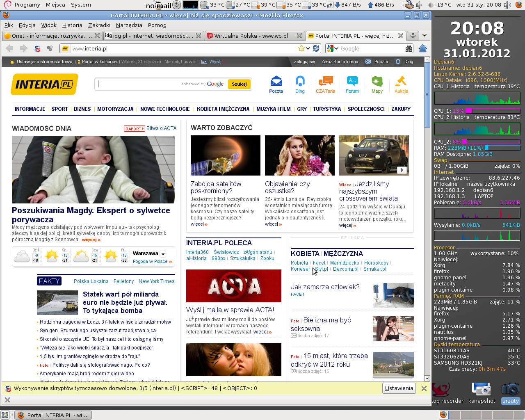This screenshot has height=420, width=525.
Task: Close the idg.pl tab
Action: 199,36
